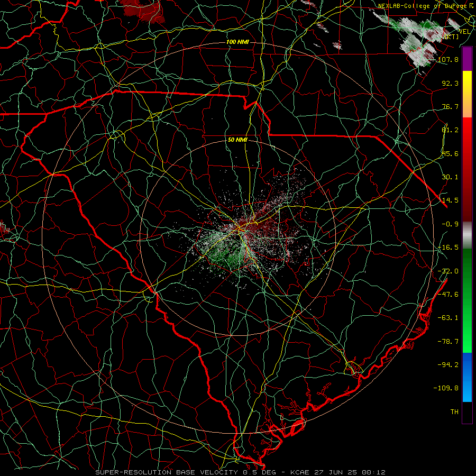Click the 50 NMI range ring label
476x476 pixels.
[x=237, y=140]
